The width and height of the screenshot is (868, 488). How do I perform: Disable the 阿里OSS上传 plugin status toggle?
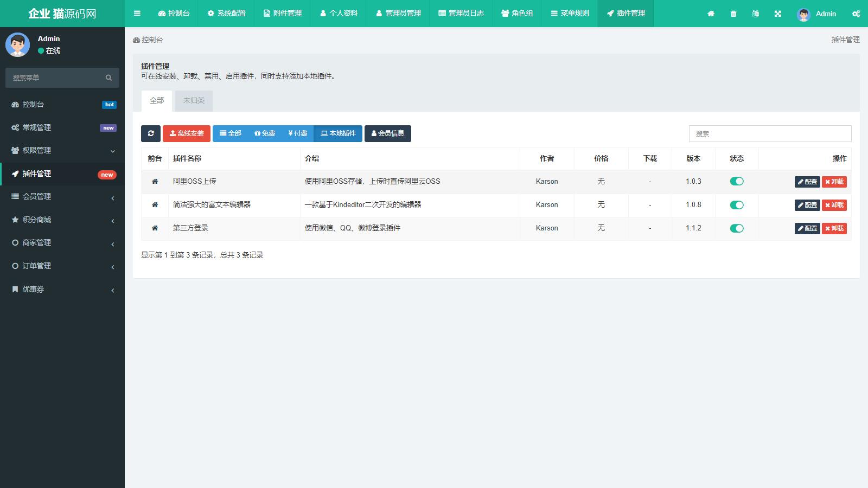pyautogui.click(x=737, y=182)
